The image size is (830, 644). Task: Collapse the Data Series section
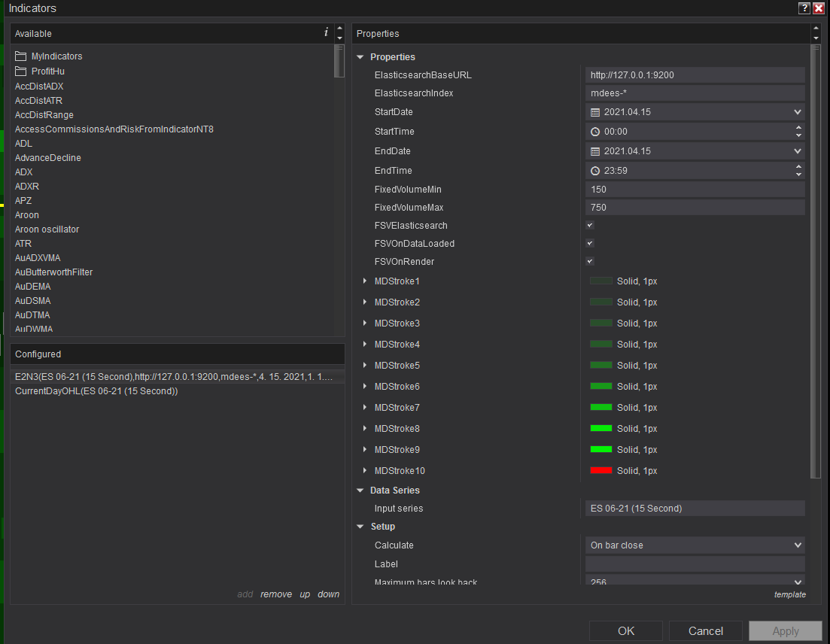360,491
